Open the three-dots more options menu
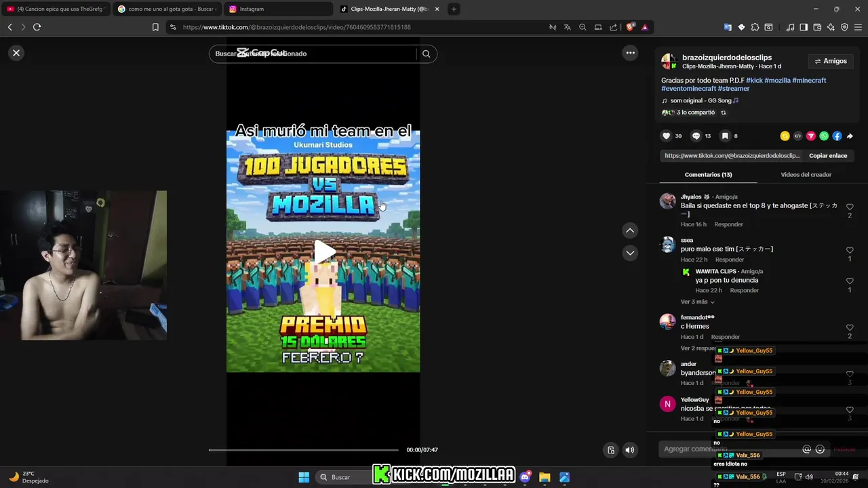The height and width of the screenshot is (488, 868). 630,53
